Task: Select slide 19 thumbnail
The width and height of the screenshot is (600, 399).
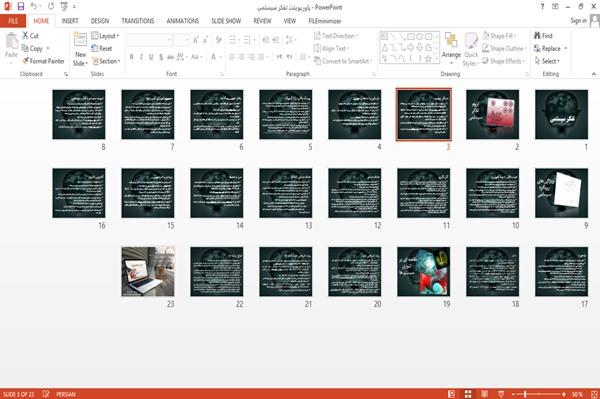Action: tap(424, 272)
